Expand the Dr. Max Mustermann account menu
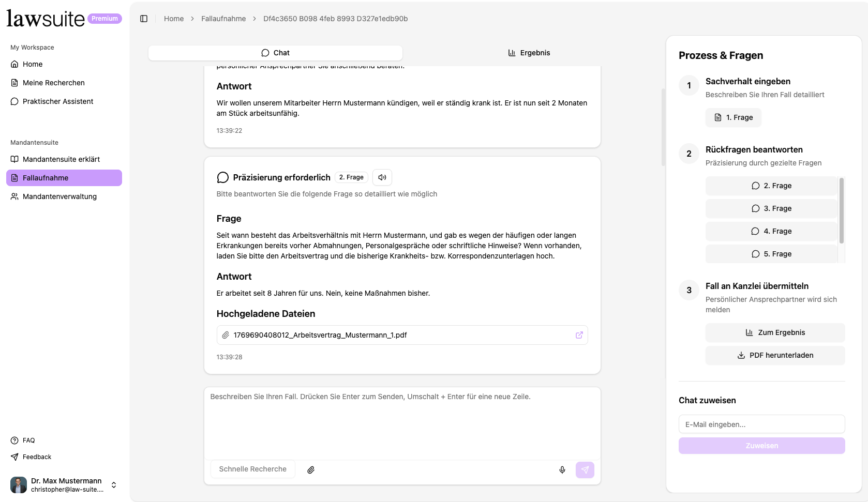Image resolution: width=868 pixels, height=502 pixels. coord(113,485)
